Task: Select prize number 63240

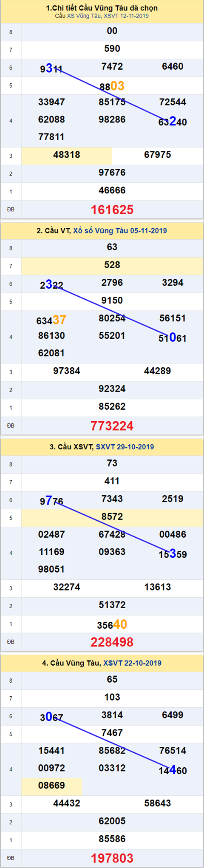Action: (x=173, y=122)
